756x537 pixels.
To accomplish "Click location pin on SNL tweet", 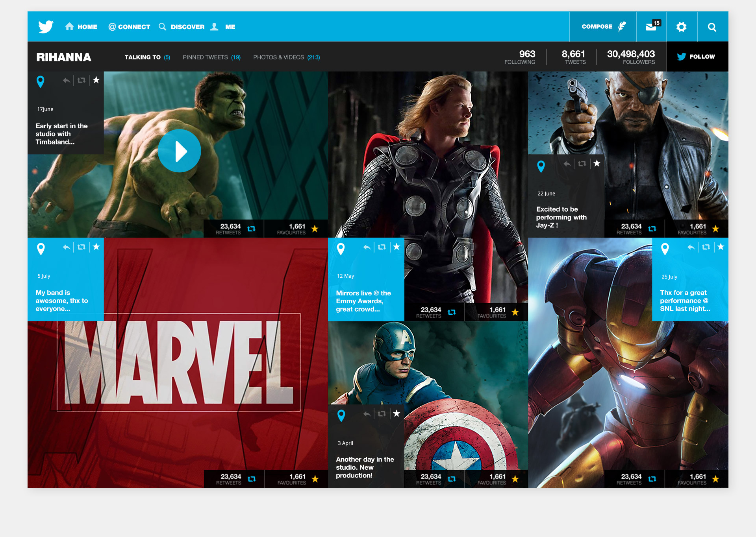I will pos(665,249).
